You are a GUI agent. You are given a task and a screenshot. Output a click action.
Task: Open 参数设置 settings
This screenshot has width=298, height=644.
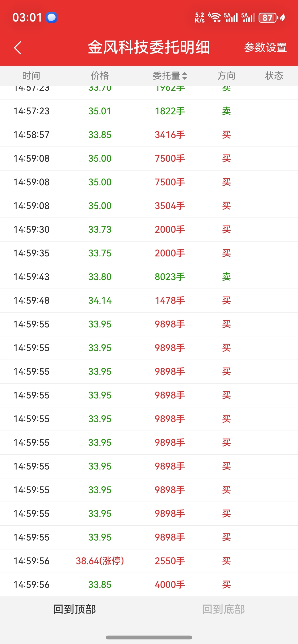pos(266,48)
